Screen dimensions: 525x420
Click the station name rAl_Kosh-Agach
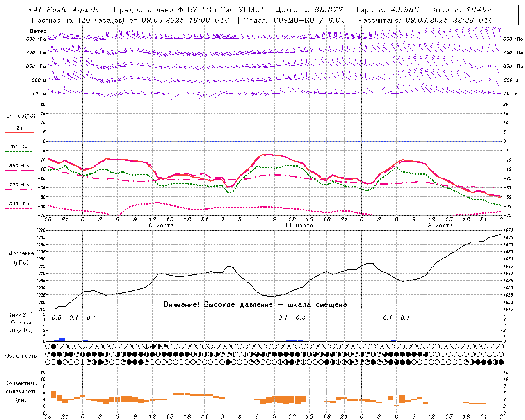(64, 10)
